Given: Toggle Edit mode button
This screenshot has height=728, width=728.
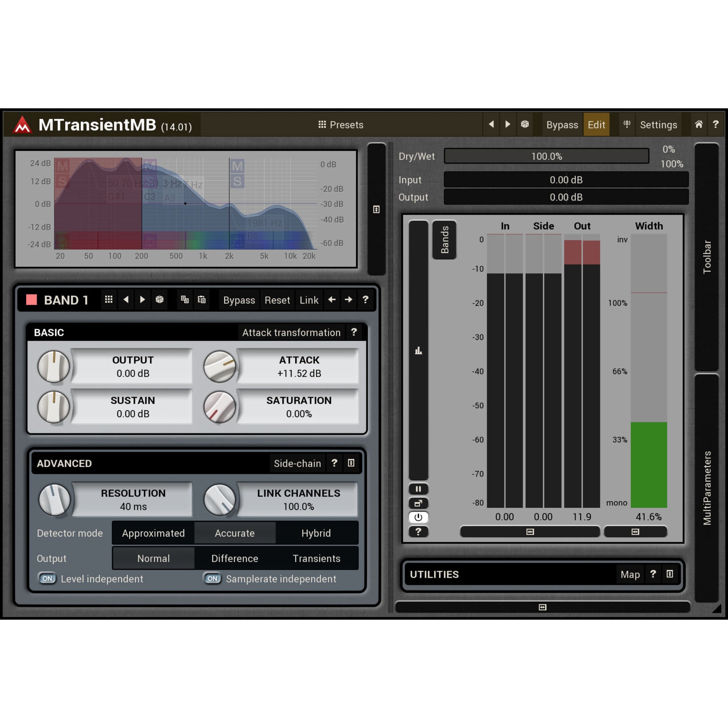Looking at the screenshot, I should pos(597,125).
